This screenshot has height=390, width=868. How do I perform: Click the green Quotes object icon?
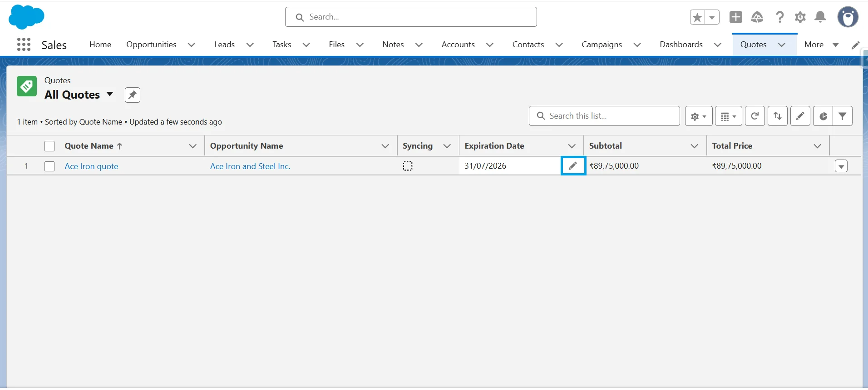point(27,86)
